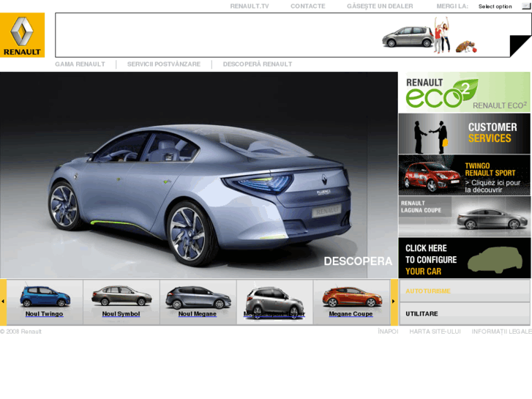Click the folded page corner of the banner
The height and width of the screenshot is (399, 532).
pyautogui.click(x=520, y=46)
